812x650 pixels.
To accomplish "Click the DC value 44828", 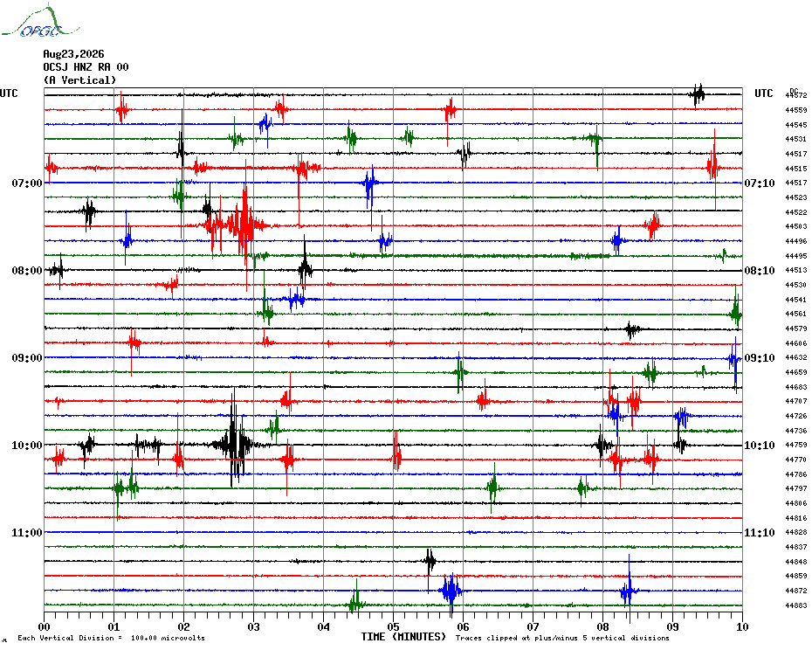I will coord(796,532).
